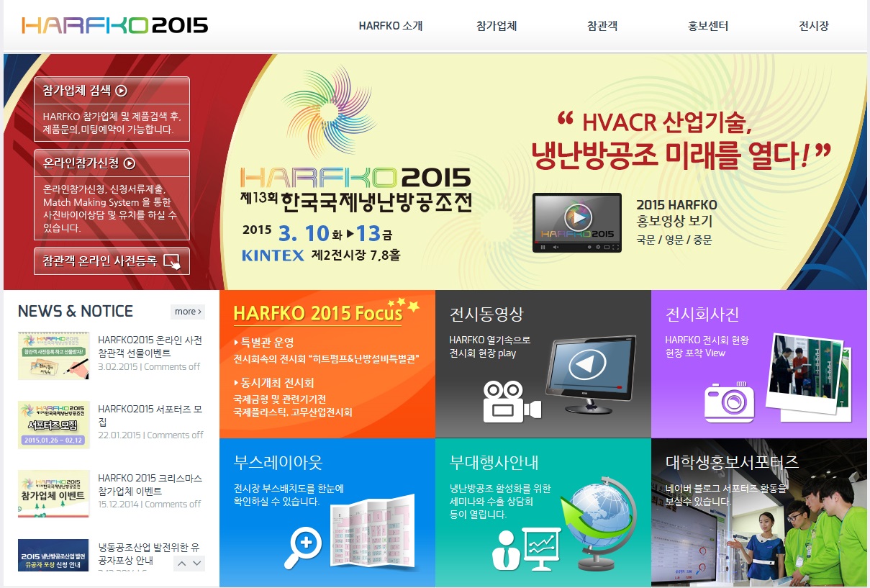Click the more button in News & Notice

click(188, 312)
